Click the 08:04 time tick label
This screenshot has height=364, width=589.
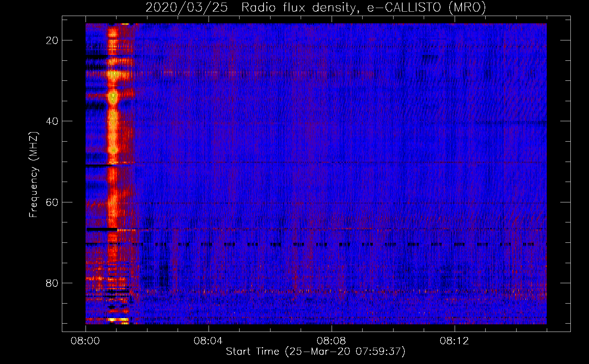[x=208, y=341]
